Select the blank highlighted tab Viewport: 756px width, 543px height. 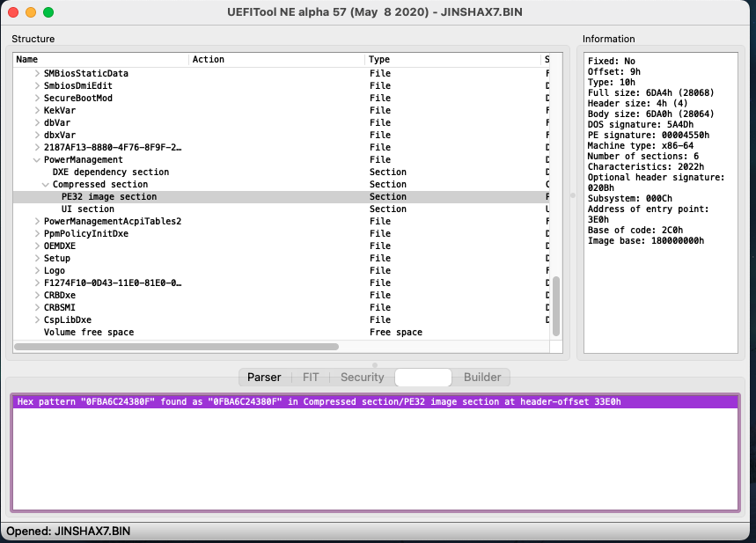[x=423, y=378]
